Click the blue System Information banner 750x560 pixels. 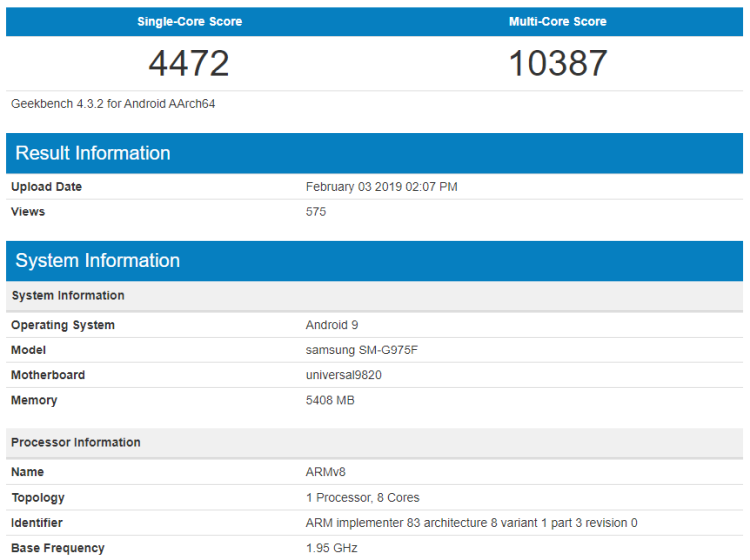[98, 261]
